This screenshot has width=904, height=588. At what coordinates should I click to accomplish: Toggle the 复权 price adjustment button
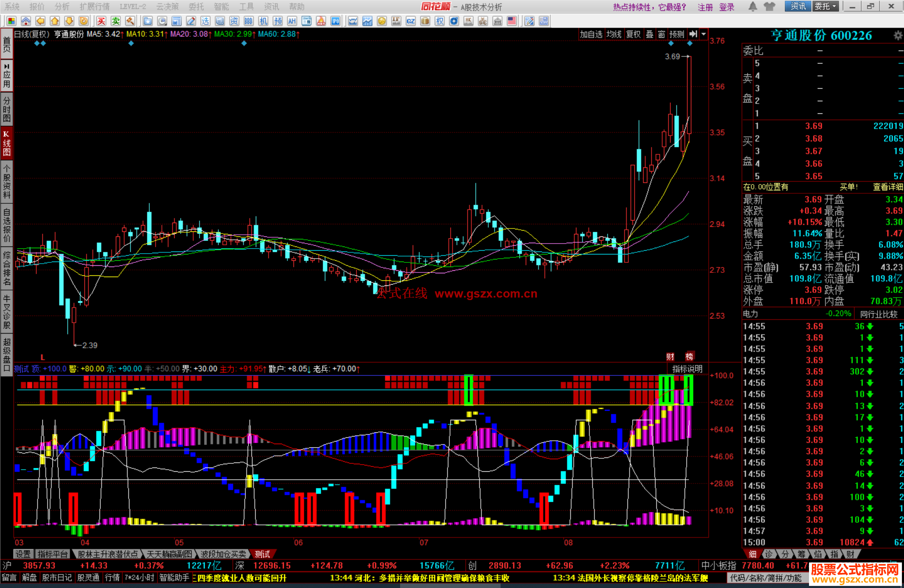pyautogui.click(x=633, y=34)
